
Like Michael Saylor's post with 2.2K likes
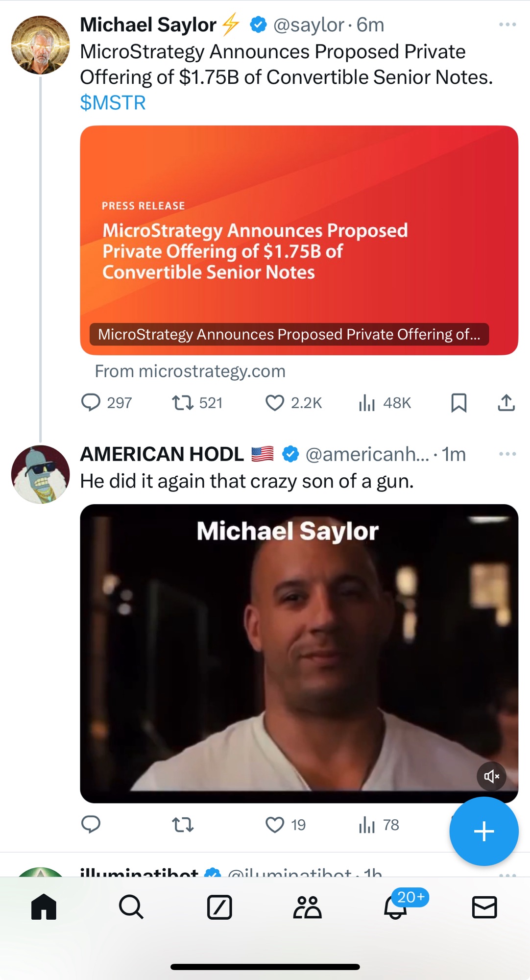click(x=275, y=403)
